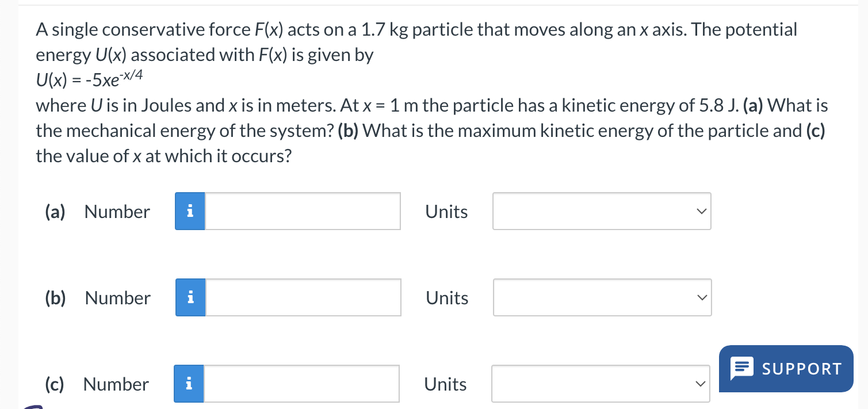
Task: Click the chat bubble icon on SUPPORT button
Action: point(743,368)
